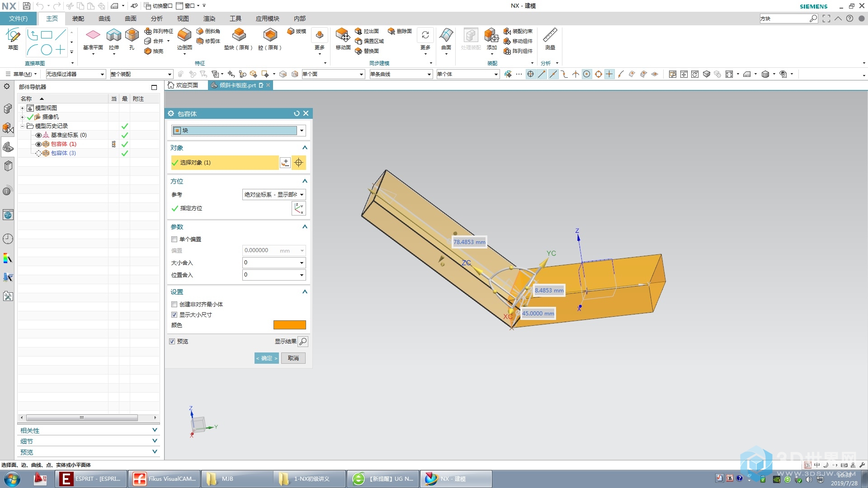Open the Position Rounding (位置舍入) dropdown
Screen dimensions: 868x488
(274, 275)
